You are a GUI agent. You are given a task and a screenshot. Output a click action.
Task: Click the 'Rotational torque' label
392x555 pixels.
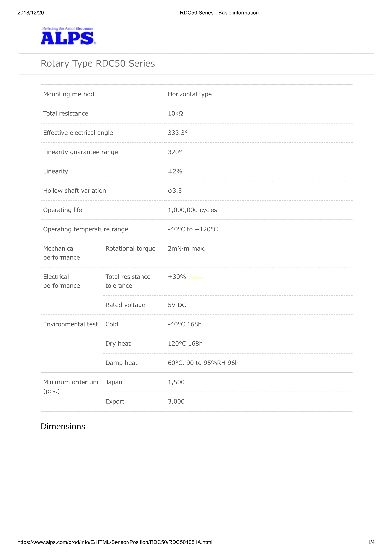pyautogui.click(x=130, y=249)
